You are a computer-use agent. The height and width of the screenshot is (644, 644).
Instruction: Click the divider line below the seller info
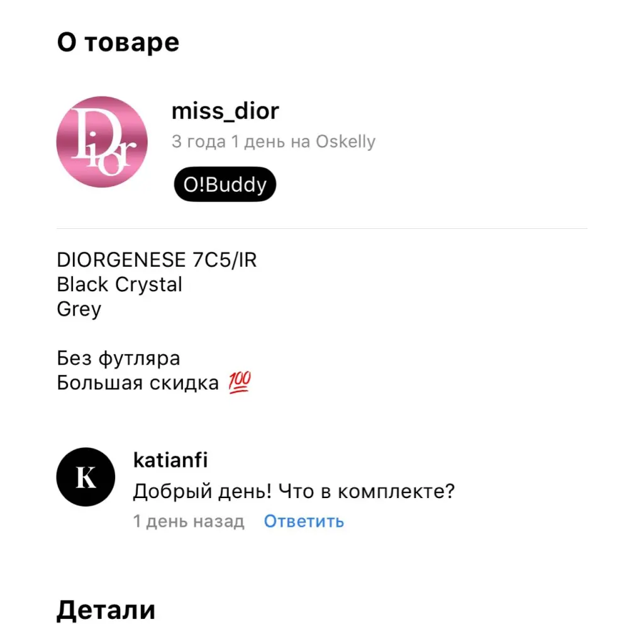click(x=322, y=228)
